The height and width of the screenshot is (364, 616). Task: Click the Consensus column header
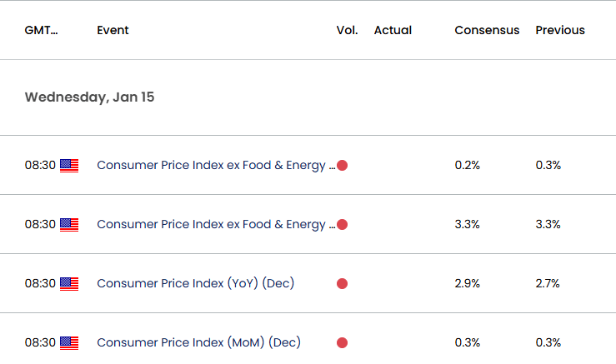tap(487, 30)
